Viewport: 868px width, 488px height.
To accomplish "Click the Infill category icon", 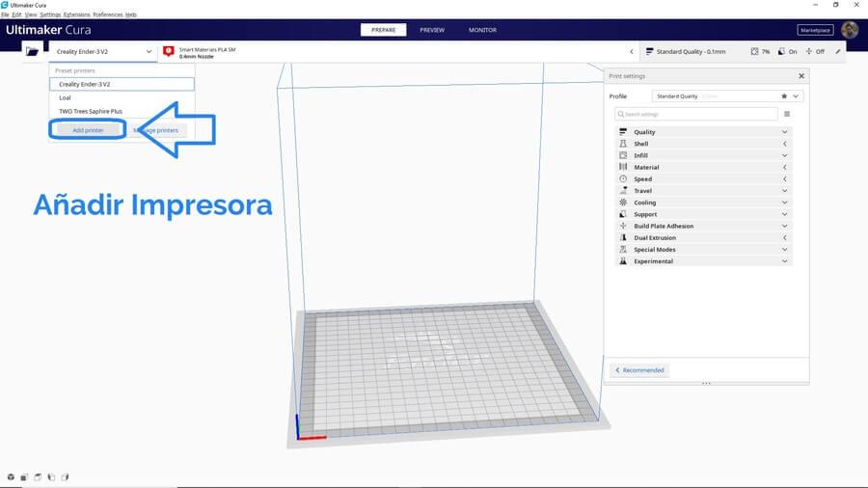I will 623,155.
